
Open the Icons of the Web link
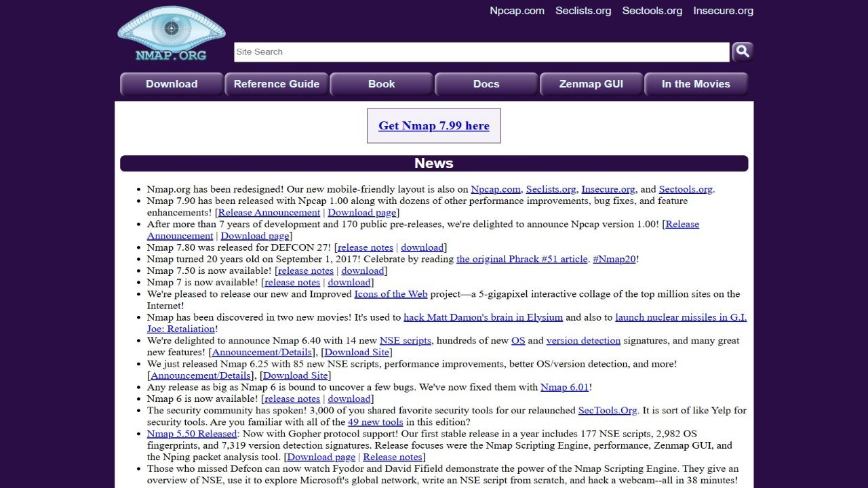pos(391,293)
